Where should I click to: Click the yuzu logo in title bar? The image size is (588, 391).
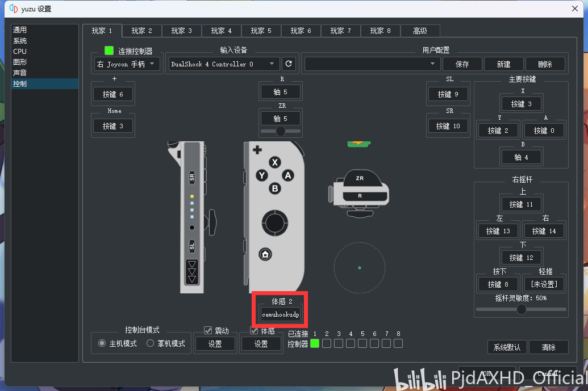(x=14, y=9)
